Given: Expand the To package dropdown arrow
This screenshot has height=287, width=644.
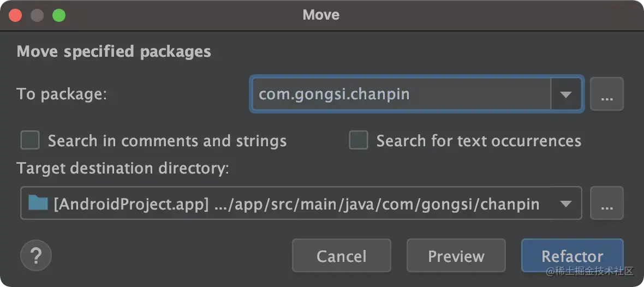Looking at the screenshot, I should (x=565, y=94).
